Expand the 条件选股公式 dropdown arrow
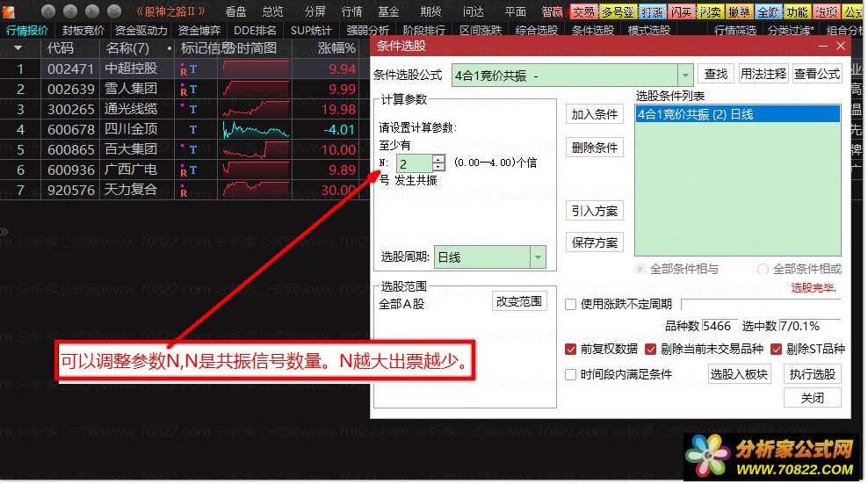 (x=685, y=76)
